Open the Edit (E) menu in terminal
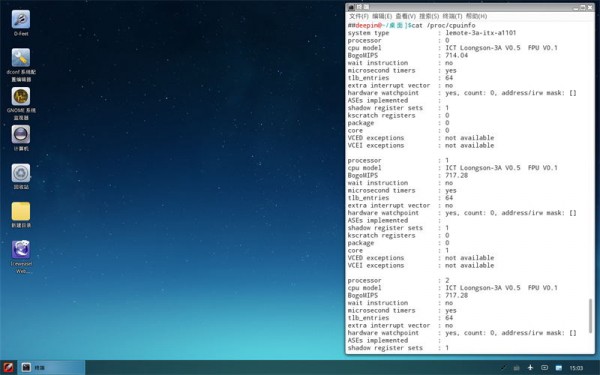Screen dimensions: 600x375 [382, 16]
